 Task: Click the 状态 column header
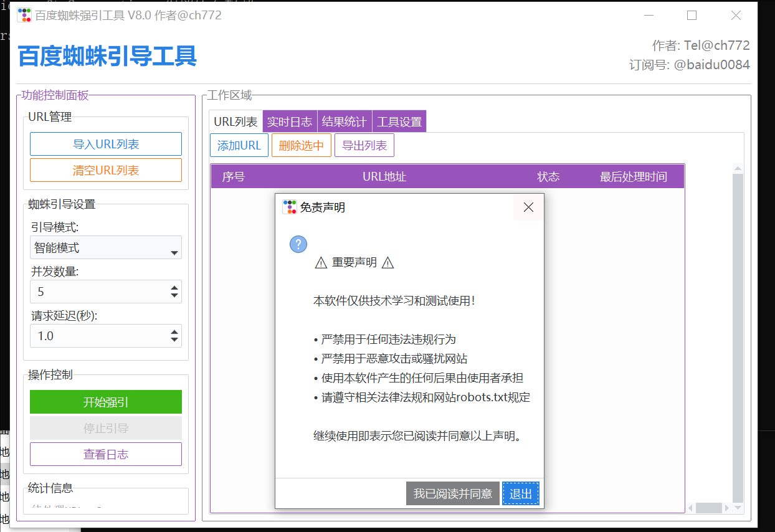point(548,176)
